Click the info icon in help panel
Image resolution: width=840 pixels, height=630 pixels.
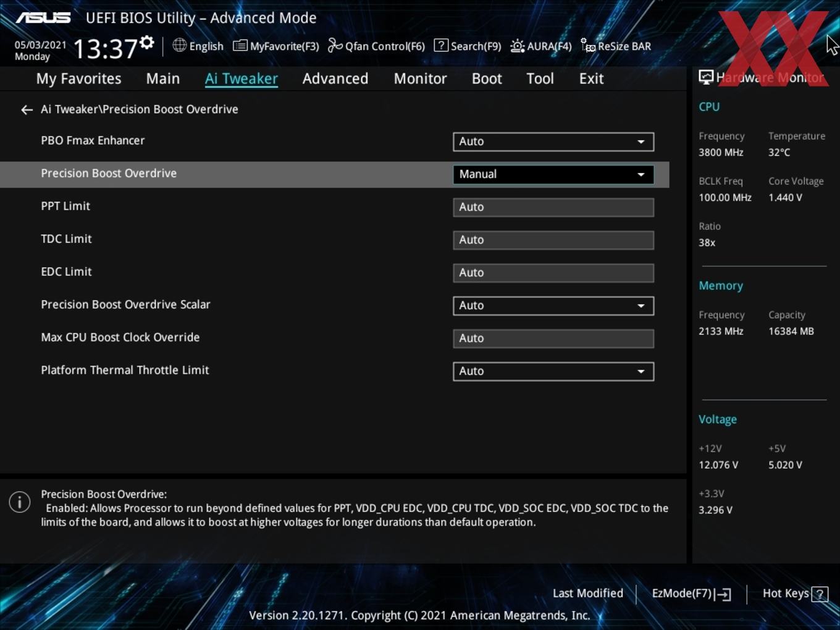click(x=20, y=502)
